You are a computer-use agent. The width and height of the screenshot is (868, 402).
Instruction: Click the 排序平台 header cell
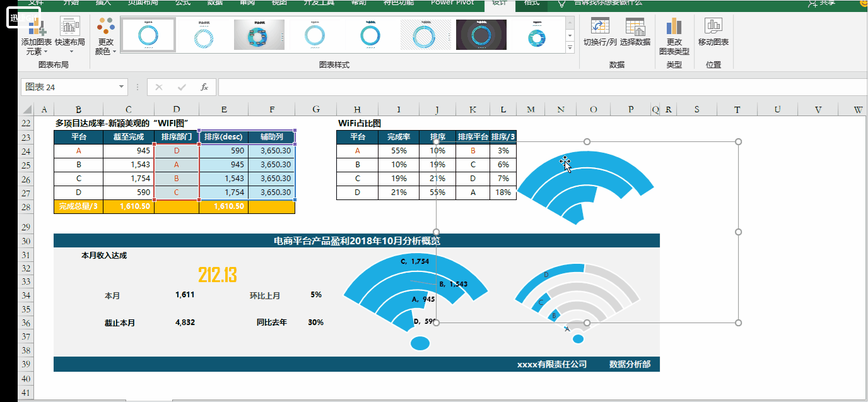[x=472, y=137]
